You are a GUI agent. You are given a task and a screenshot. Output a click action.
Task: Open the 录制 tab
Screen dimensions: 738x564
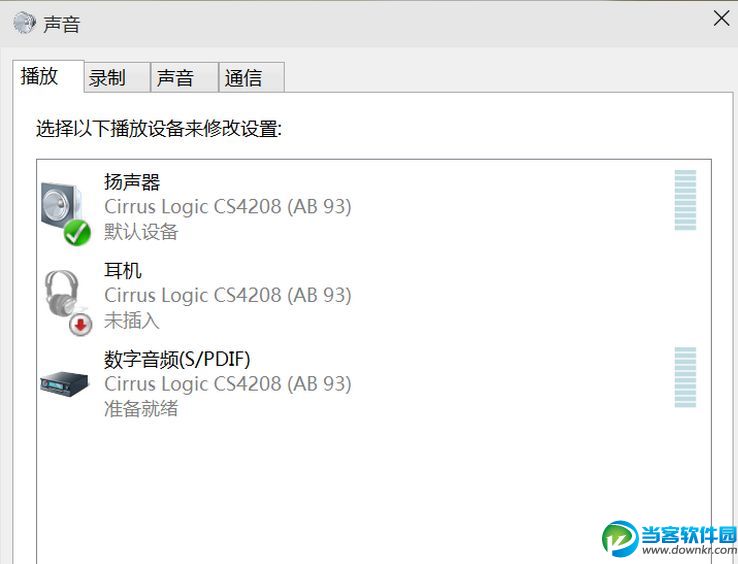(x=117, y=77)
